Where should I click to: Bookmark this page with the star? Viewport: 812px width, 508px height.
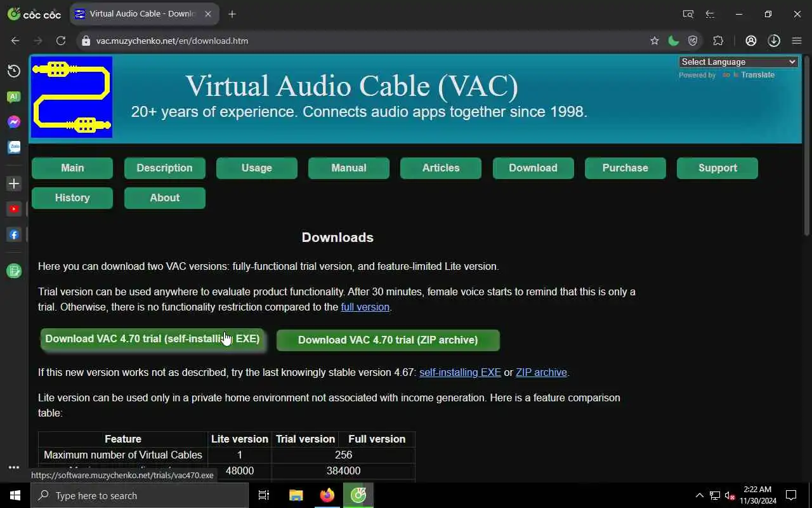[x=655, y=41]
